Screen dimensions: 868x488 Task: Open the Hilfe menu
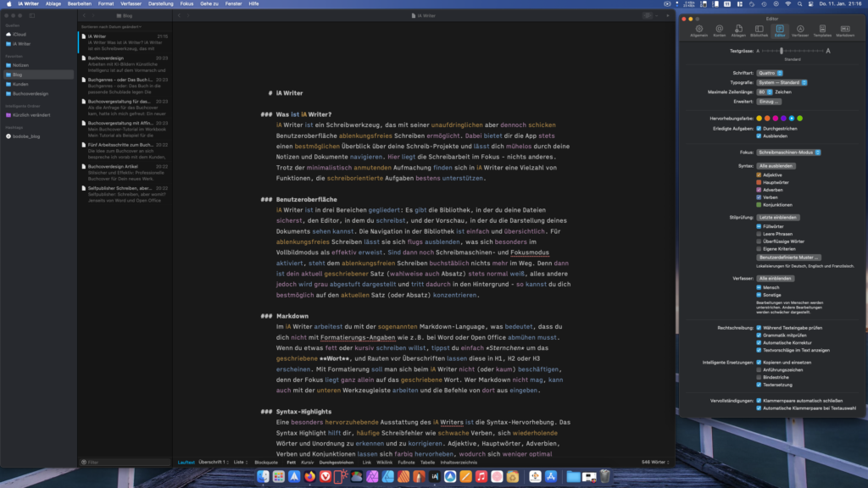(253, 4)
